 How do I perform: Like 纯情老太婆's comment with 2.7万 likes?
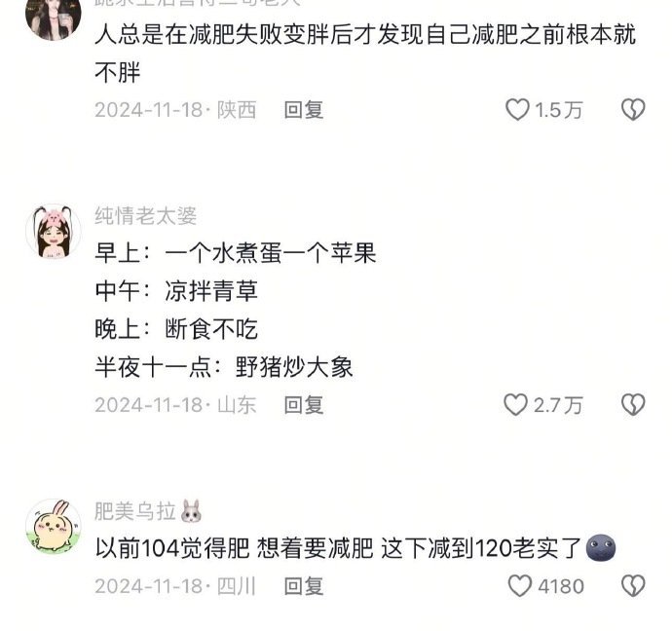(x=515, y=405)
